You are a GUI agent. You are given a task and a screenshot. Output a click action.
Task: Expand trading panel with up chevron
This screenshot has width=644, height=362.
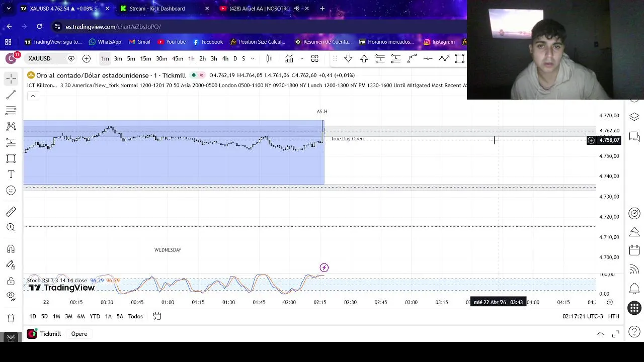coord(600,334)
